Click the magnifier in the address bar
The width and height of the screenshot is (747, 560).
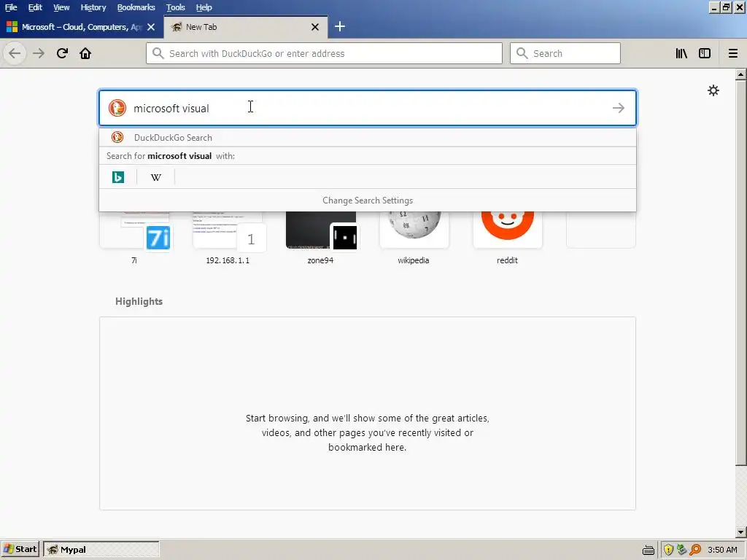click(158, 53)
